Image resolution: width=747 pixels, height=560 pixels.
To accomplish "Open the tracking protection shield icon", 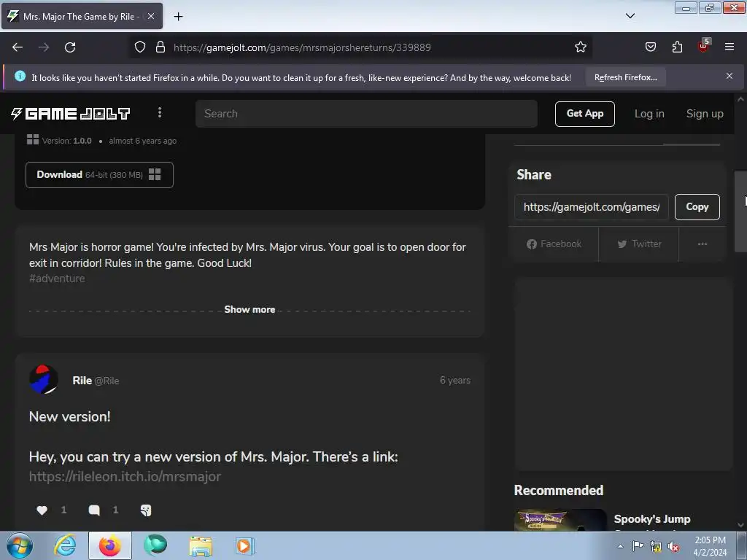I will (139, 47).
